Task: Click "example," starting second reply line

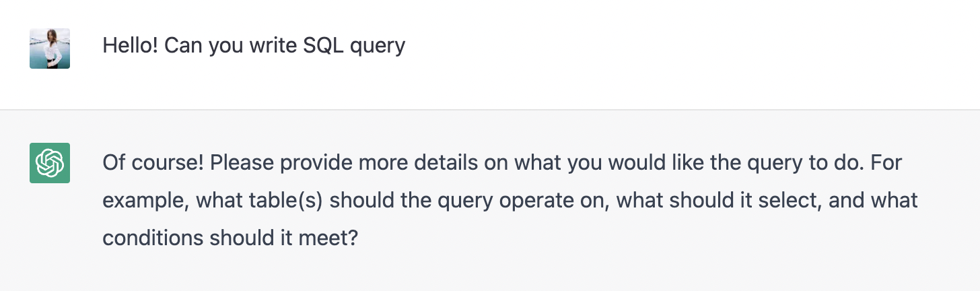Action: tap(146, 201)
